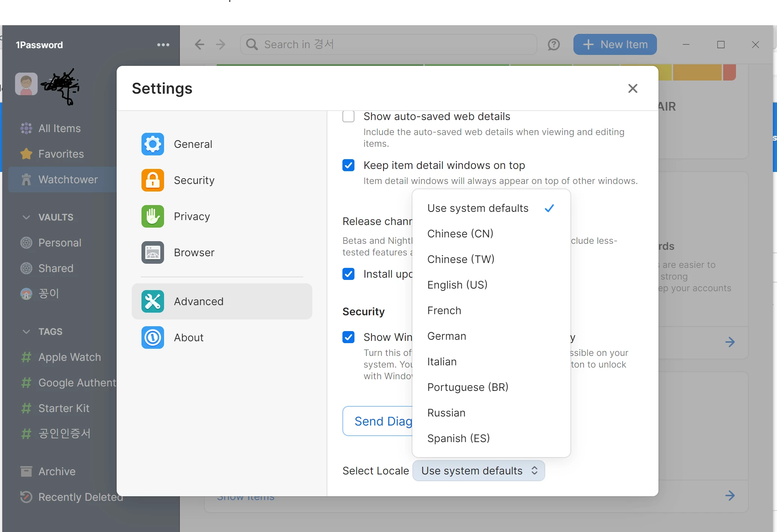Open the About 1Password icon

pos(153,337)
